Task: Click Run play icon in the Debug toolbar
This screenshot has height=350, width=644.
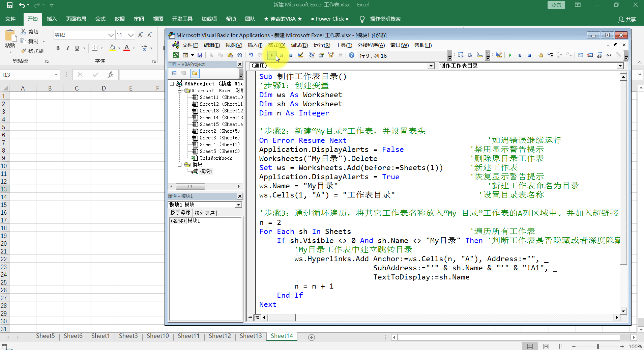Action: pyautogui.click(x=510, y=55)
